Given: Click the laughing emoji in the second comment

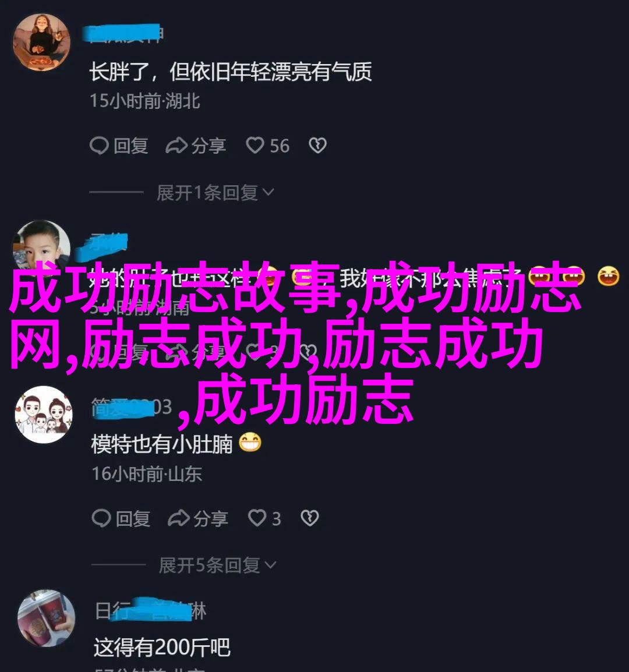Looking at the screenshot, I should click(609, 275).
